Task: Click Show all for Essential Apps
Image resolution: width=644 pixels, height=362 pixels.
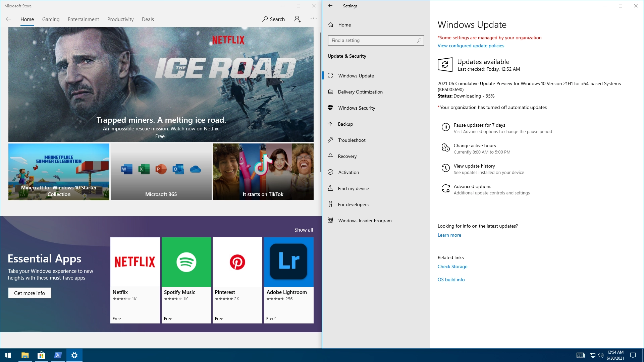Action: click(x=304, y=230)
